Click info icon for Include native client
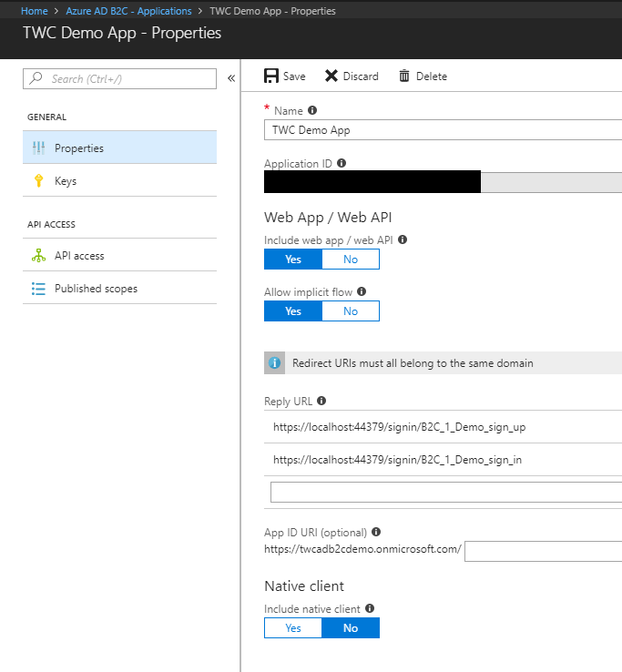Viewport: 622px width, 672px height. click(x=370, y=608)
